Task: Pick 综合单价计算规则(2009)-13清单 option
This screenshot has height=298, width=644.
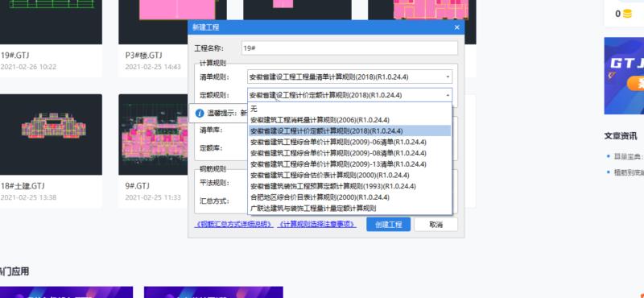Action: pos(349,164)
